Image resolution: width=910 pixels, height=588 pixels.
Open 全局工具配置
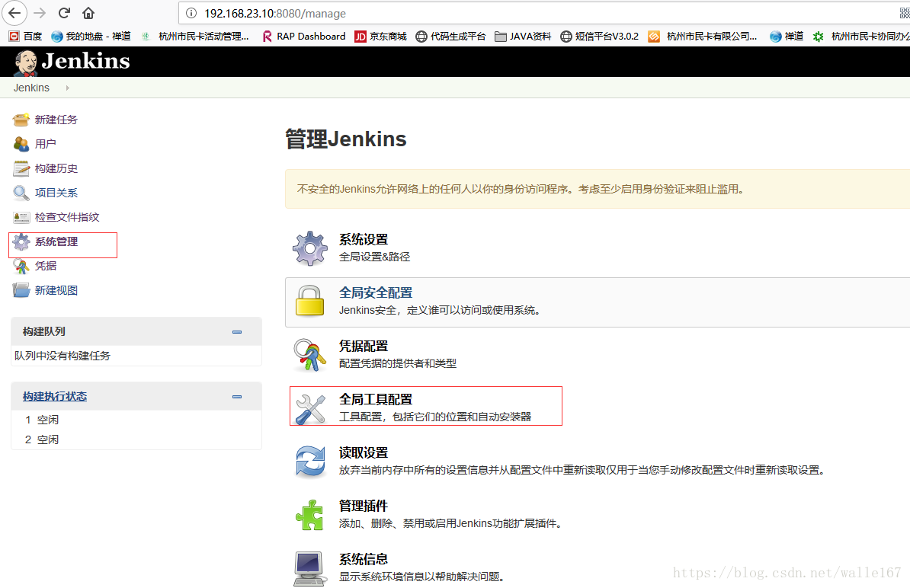(x=376, y=400)
